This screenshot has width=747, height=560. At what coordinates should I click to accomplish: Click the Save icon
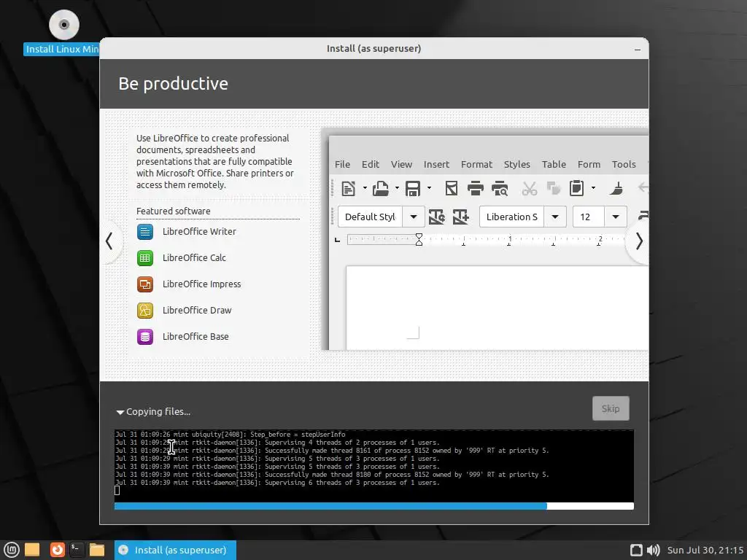pyautogui.click(x=413, y=189)
